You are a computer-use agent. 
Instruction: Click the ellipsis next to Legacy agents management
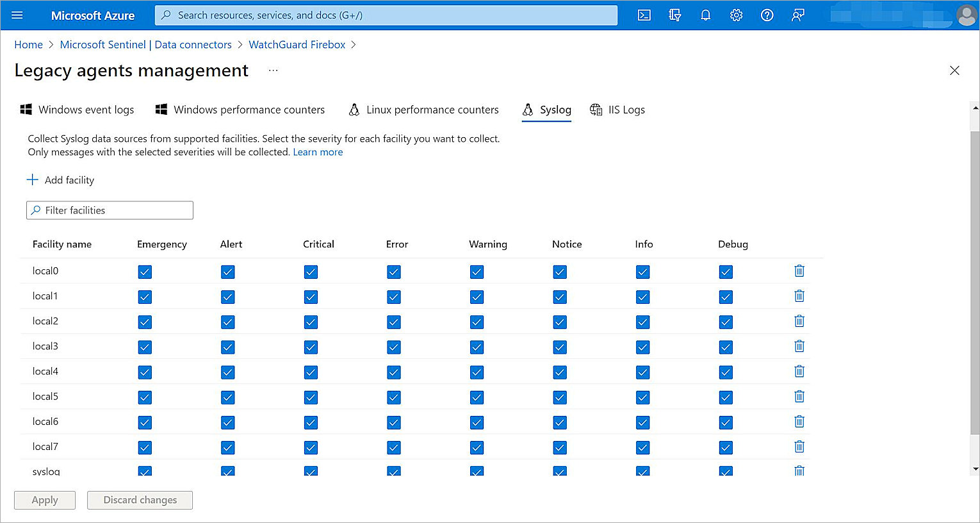pos(274,70)
